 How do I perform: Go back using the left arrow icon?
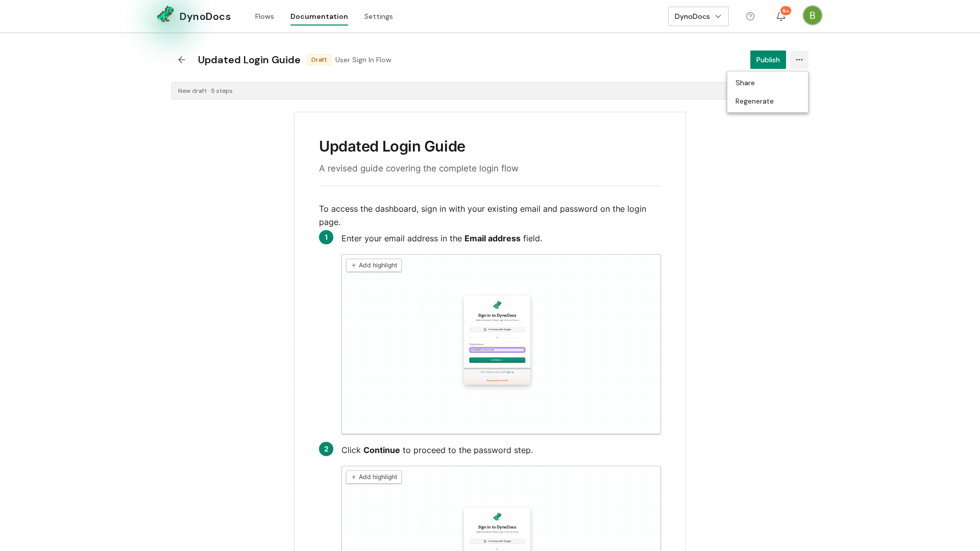coord(182,60)
